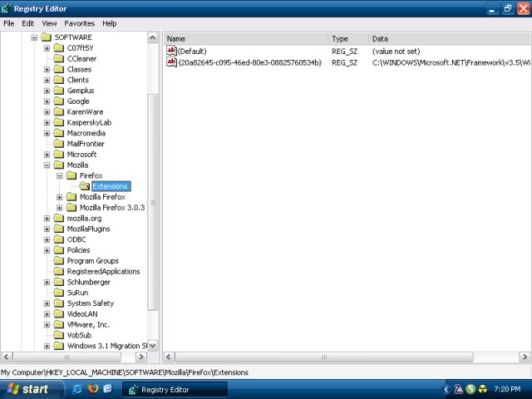Open the Favorites menu
Viewport: 532px width, 399px height.
pyautogui.click(x=79, y=23)
